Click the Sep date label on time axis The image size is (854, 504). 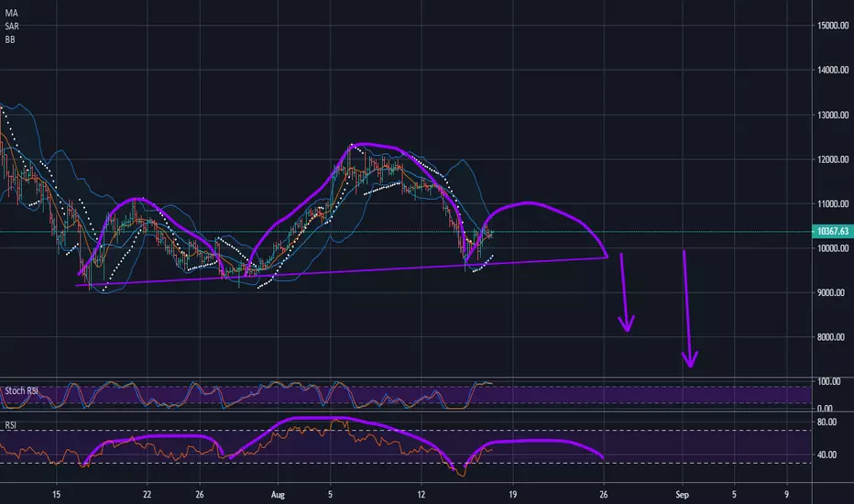point(682,495)
